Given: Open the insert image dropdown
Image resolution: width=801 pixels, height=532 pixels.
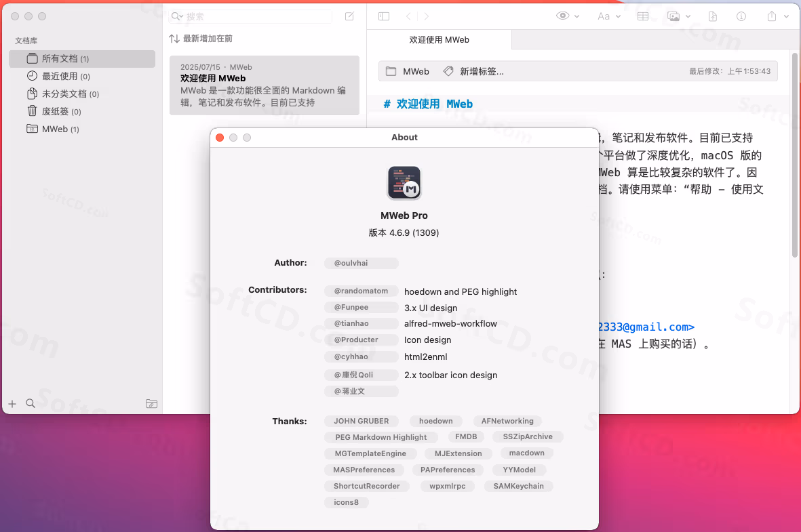Looking at the screenshot, I should tap(679, 16).
